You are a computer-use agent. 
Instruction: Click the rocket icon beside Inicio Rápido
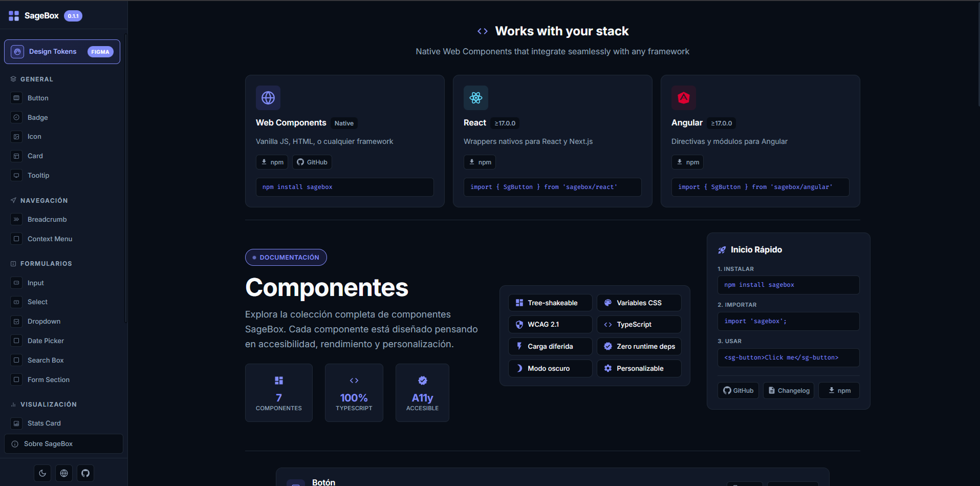click(x=722, y=249)
